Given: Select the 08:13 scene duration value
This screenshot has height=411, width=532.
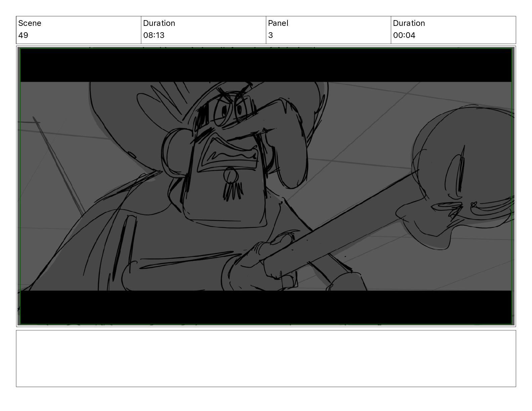Looking at the screenshot, I should coord(154,35).
